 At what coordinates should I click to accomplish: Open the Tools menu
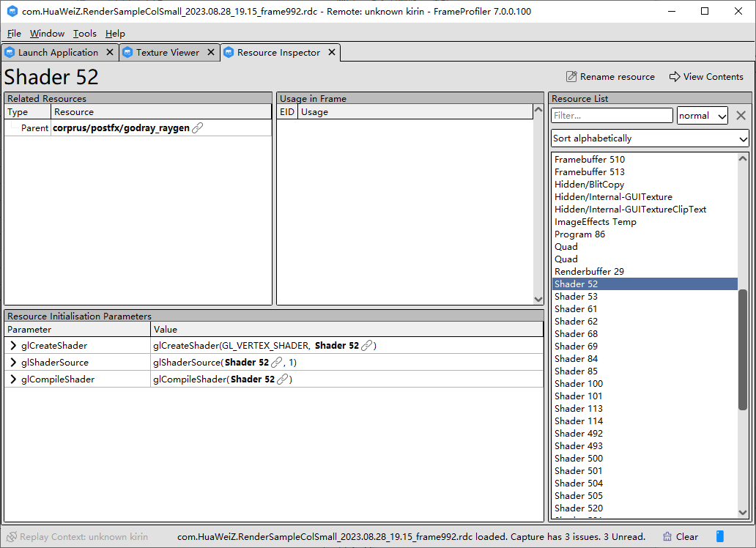coord(84,34)
